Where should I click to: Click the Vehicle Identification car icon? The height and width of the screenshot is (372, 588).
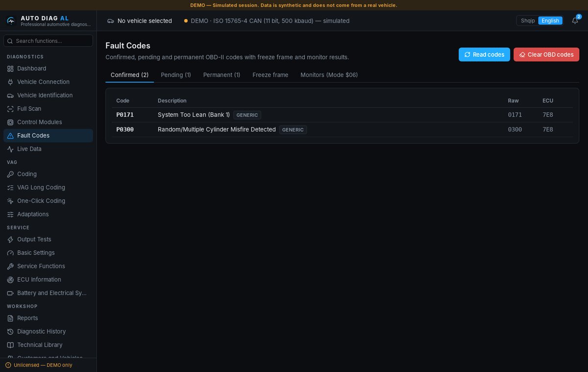click(10, 95)
